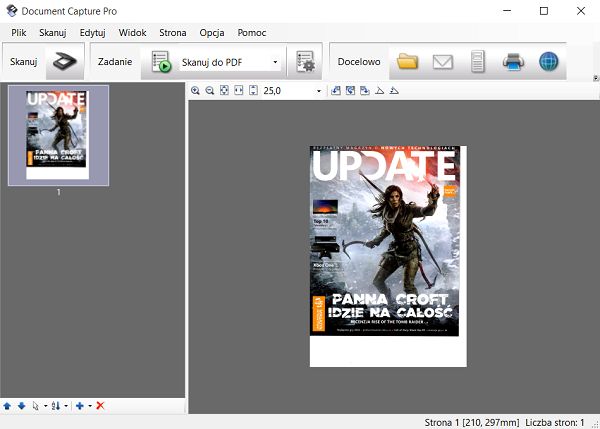Zoom out on the preview
The height and width of the screenshot is (429, 600).
coord(209,91)
